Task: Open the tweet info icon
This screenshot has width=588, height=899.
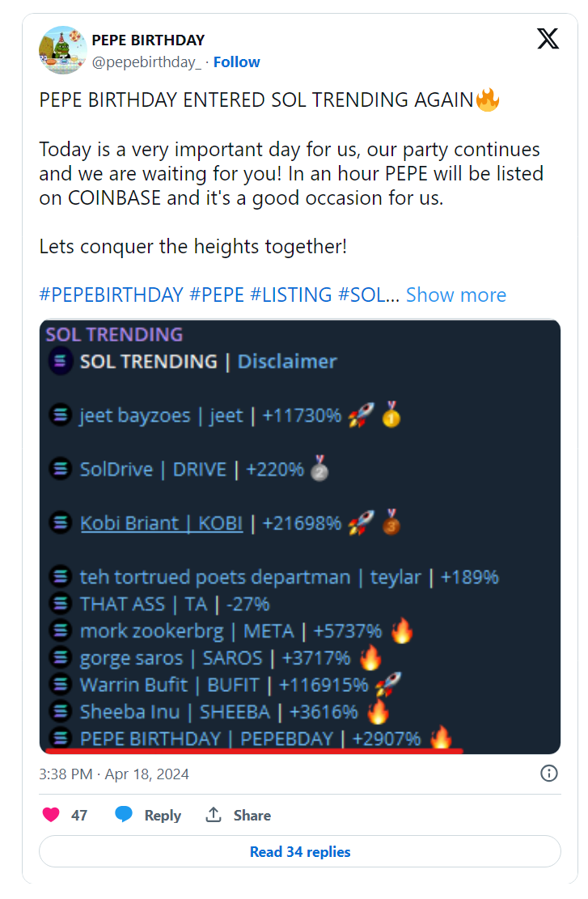Action: (x=548, y=774)
